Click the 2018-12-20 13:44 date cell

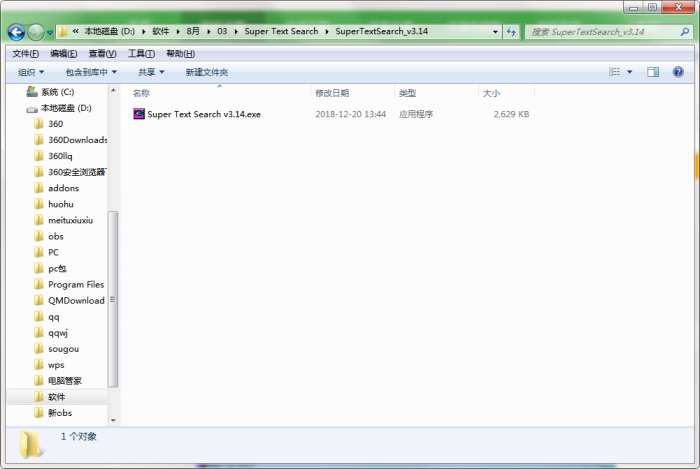point(350,114)
